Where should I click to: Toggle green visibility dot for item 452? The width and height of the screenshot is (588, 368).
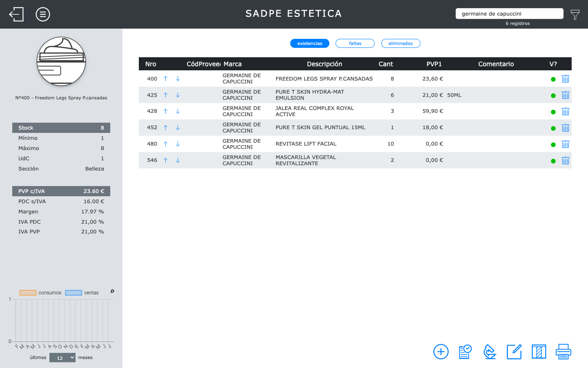pyautogui.click(x=553, y=128)
